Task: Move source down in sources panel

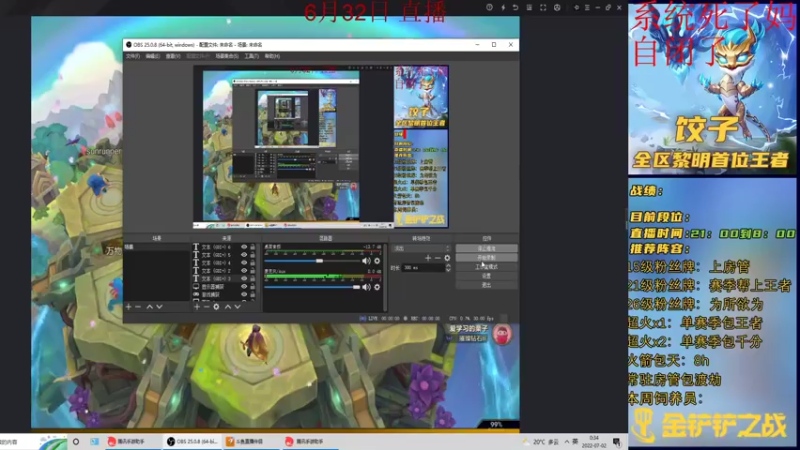Action: [x=237, y=307]
